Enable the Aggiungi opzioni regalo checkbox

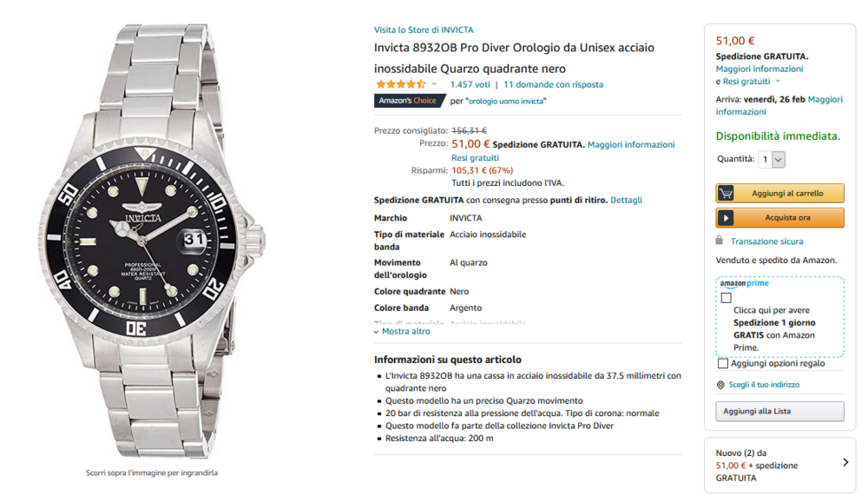tap(723, 364)
